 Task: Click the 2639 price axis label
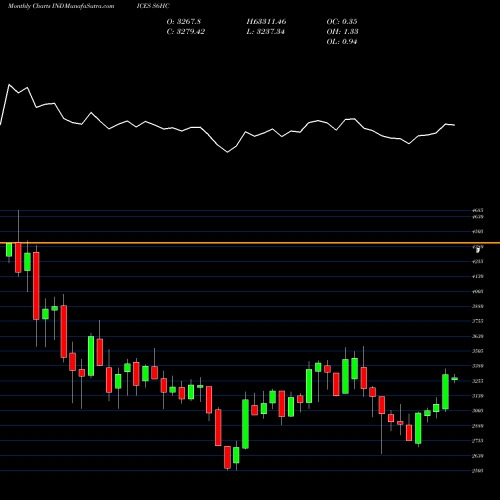(478, 456)
